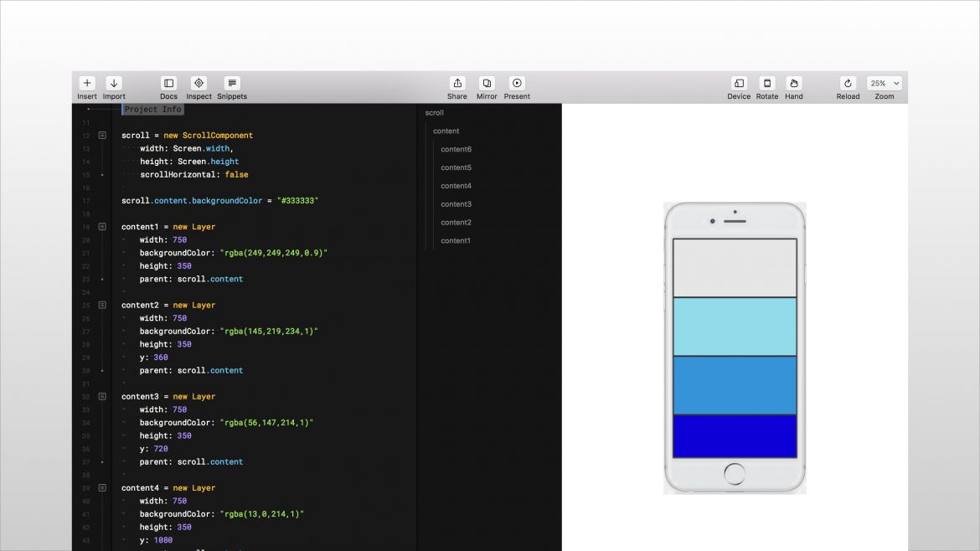Viewport: 980px width, 551px height.
Task: Collapse the content3 code fold
Action: point(102,397)
